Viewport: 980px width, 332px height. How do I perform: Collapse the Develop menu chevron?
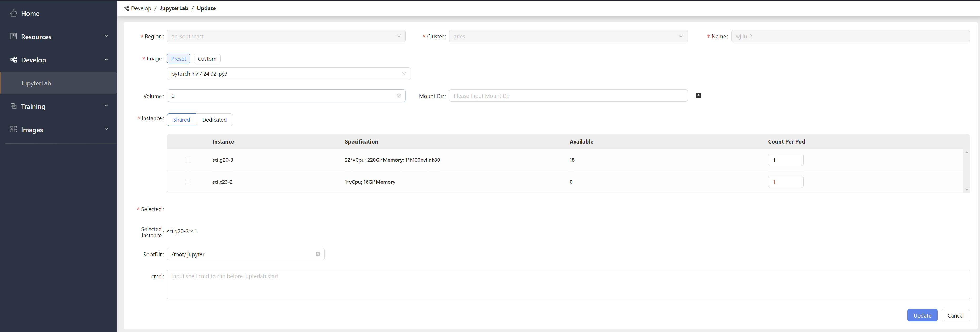click(x=106, y=60)
